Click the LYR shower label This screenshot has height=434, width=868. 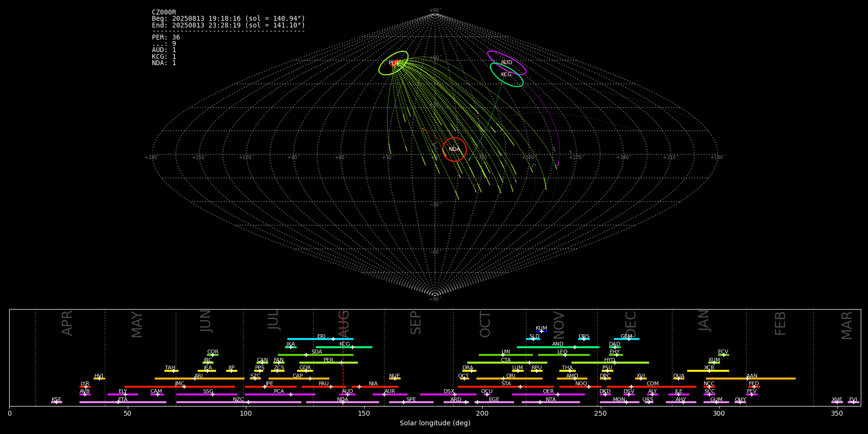(x=85, y=384)
